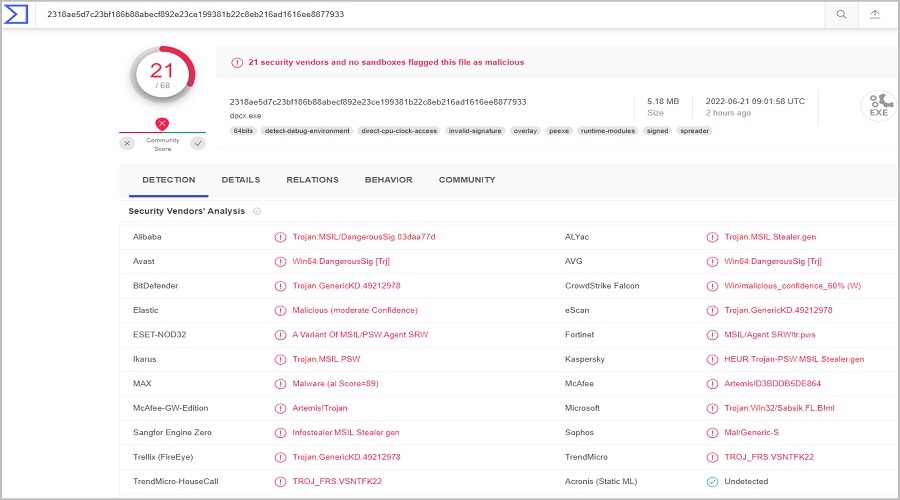Click the spreader tag
The image size is (900, 500).
695,131
